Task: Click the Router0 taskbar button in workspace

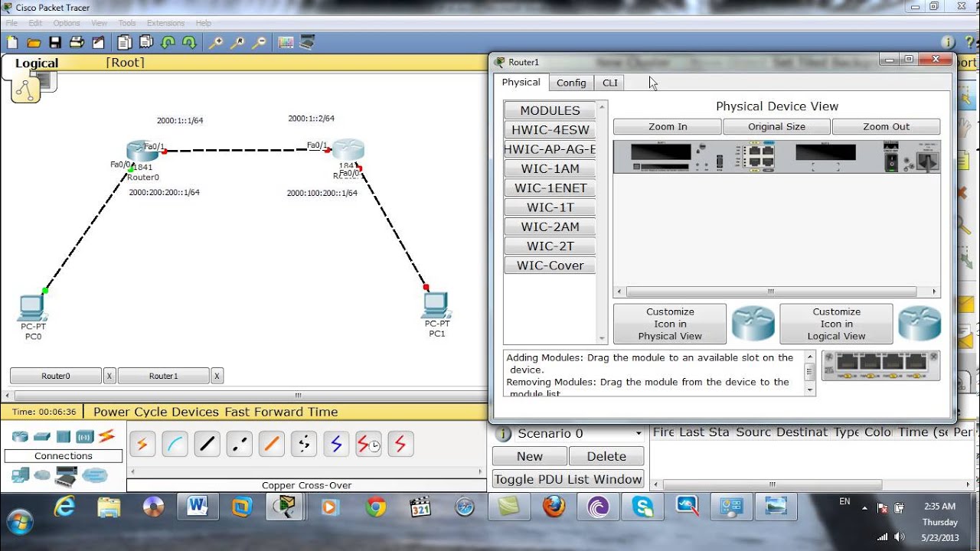Action: [56, 376]
